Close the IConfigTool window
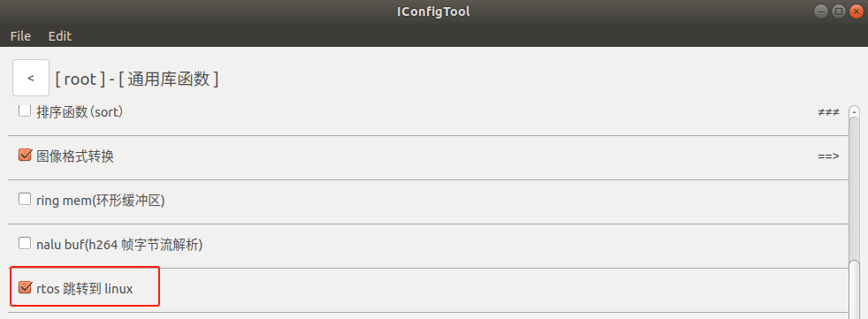The image size is (868, 319). (856, 11)
